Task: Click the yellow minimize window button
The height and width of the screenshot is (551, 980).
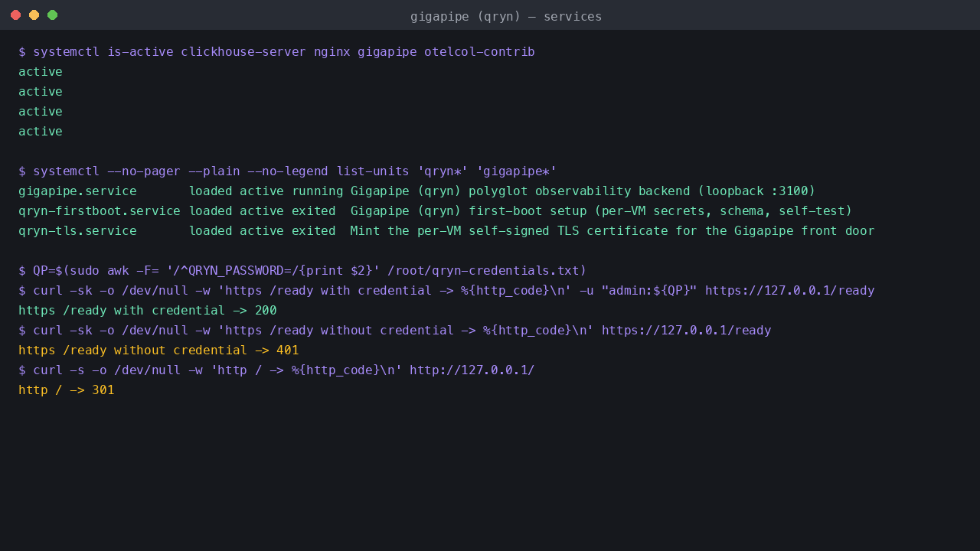Action: pos(34,15)
